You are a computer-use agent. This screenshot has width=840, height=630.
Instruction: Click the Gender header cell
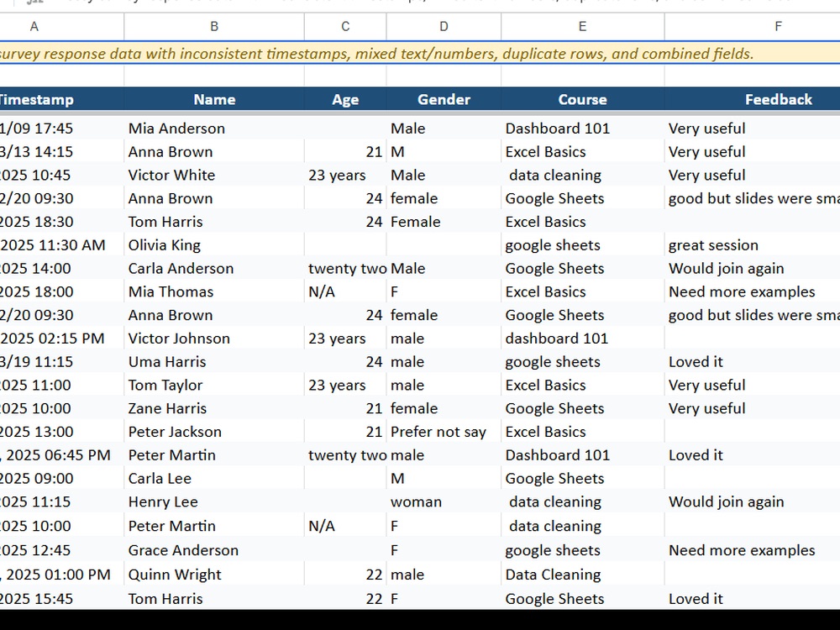(x=444, y=99)
